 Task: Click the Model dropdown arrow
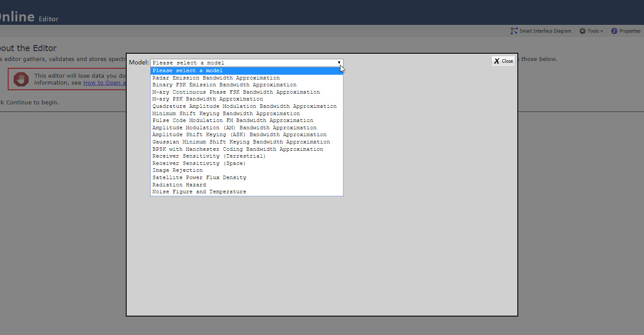(339, 63)
